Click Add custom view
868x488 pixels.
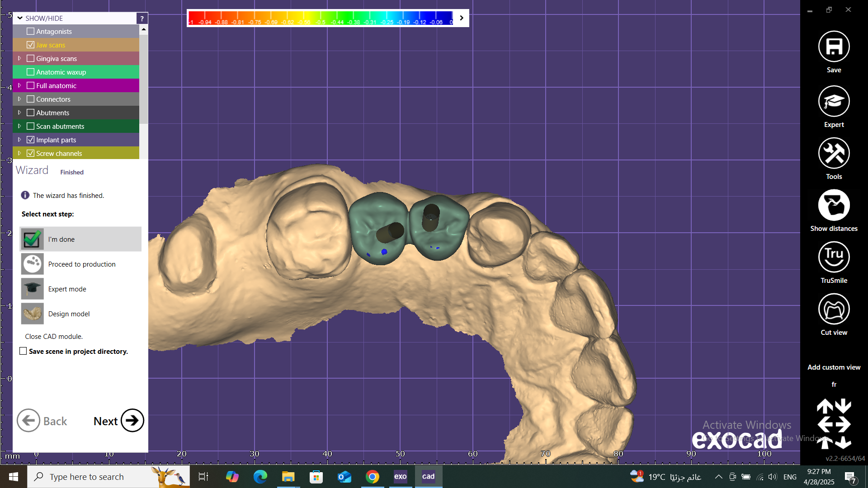point(834,367)
